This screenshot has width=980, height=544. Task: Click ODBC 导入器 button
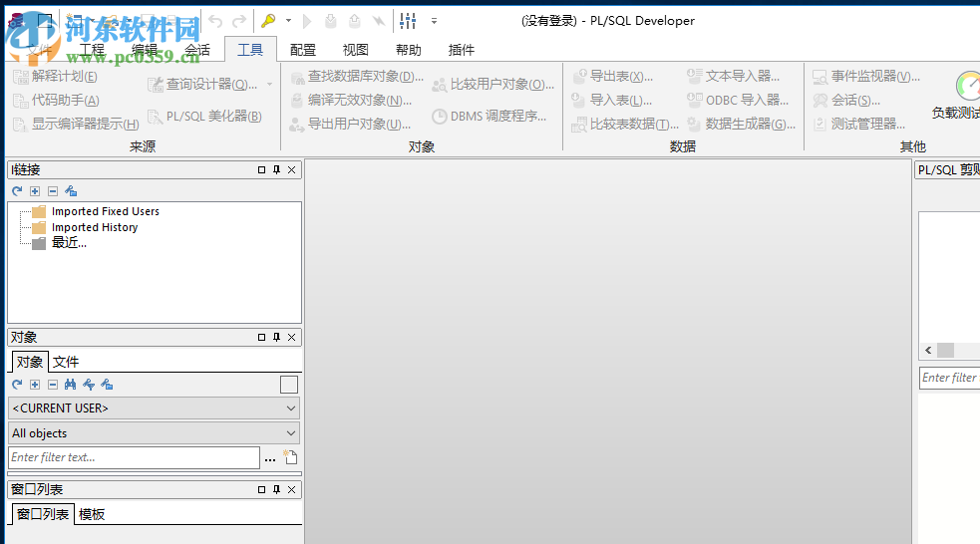coord(738,100)
